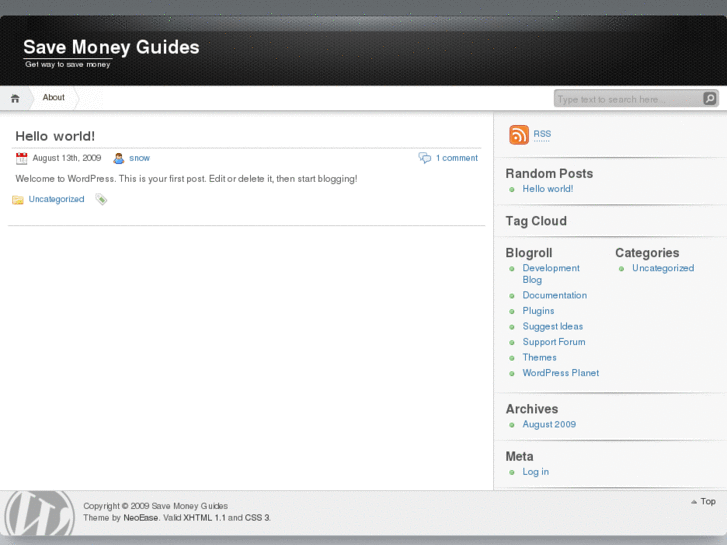Open the CSS 3 validation link
The width and height of the screenshot is (727, 545).
[257, 518]
